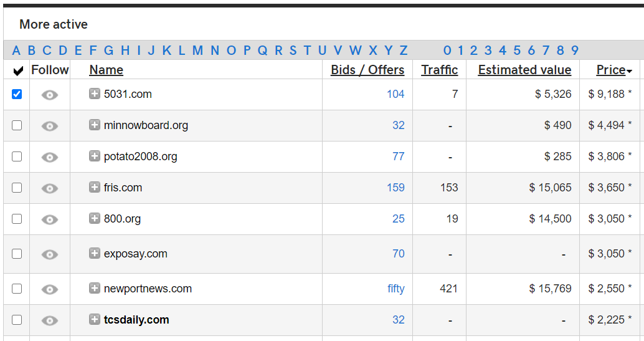644x341 pixels.
Task: Expand the potato2008.org row
Action: (94, 156)
